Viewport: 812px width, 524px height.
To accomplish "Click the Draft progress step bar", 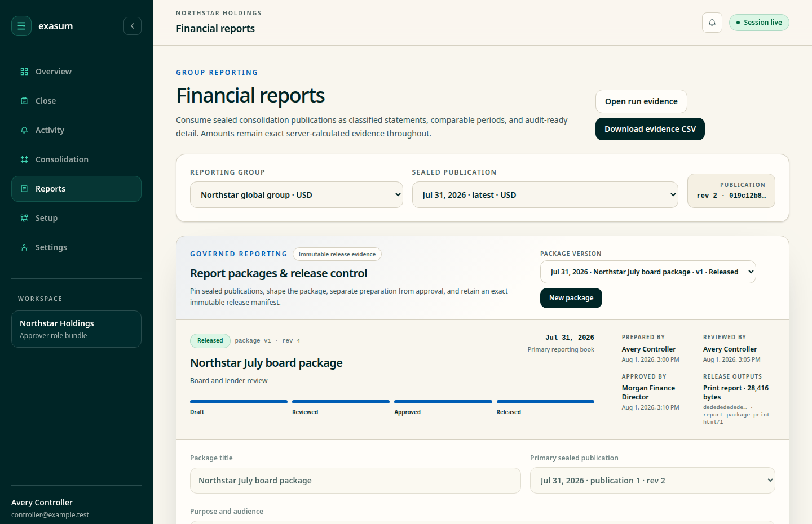I will point(239,402).
